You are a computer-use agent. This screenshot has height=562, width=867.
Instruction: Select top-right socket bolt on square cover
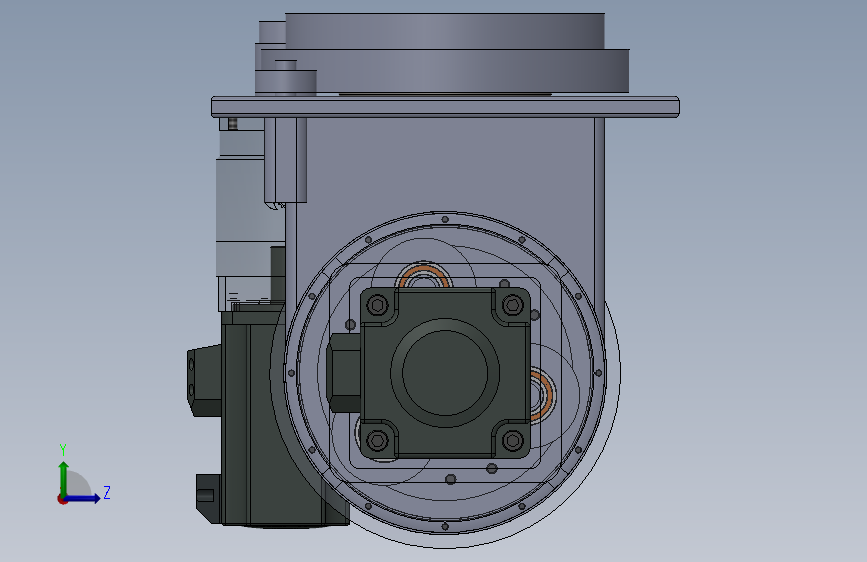[513, 305]
